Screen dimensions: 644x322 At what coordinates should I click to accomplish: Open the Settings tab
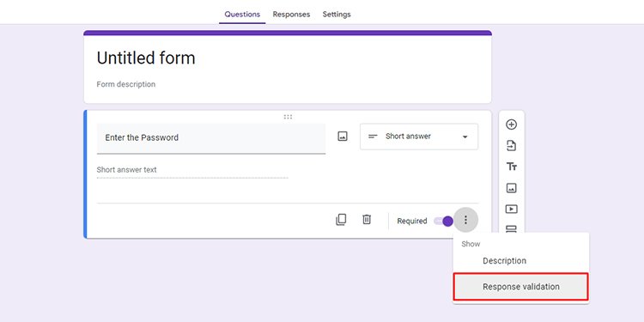point(337,15)
